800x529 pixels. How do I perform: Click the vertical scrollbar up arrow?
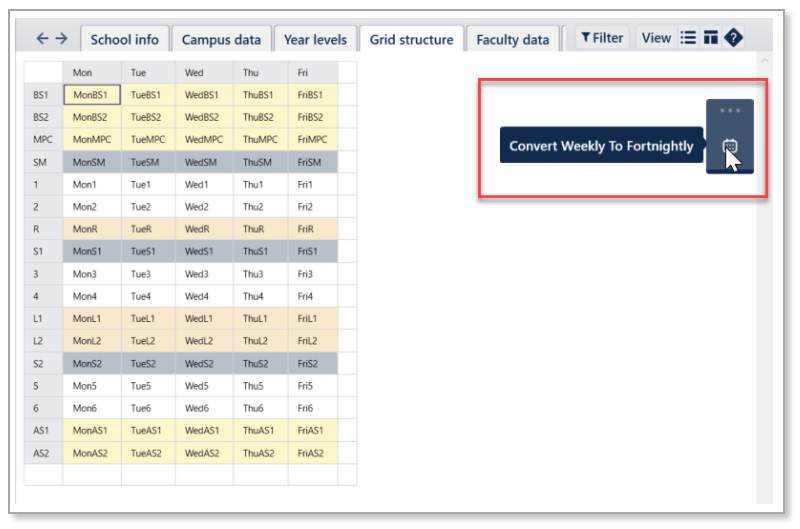click(764, 60)
